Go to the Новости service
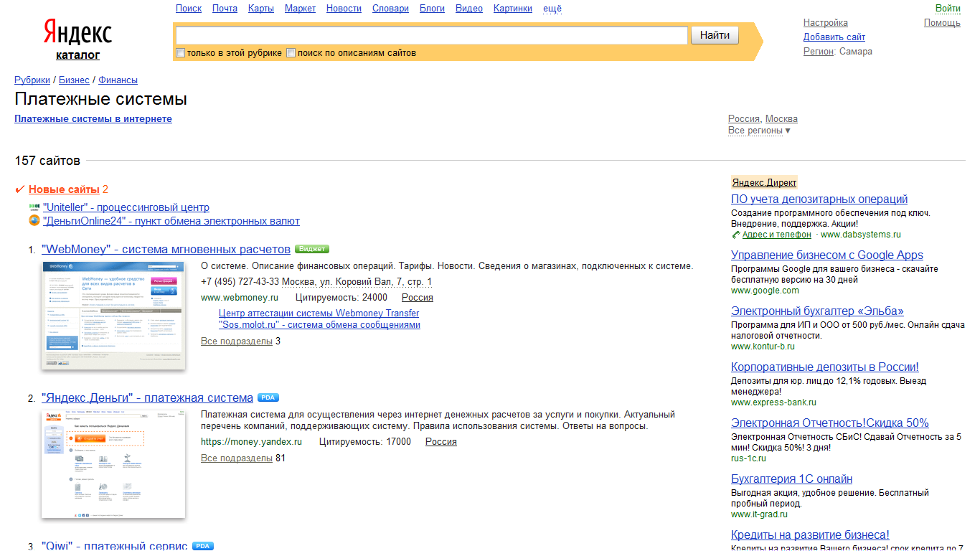 click(x=344, y=9)
